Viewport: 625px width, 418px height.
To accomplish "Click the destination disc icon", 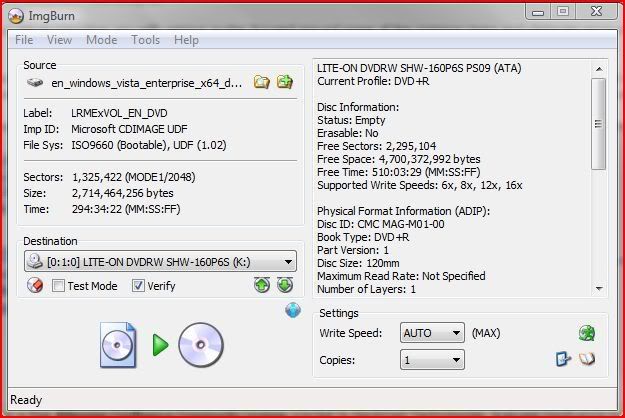I will pos(201,345).
